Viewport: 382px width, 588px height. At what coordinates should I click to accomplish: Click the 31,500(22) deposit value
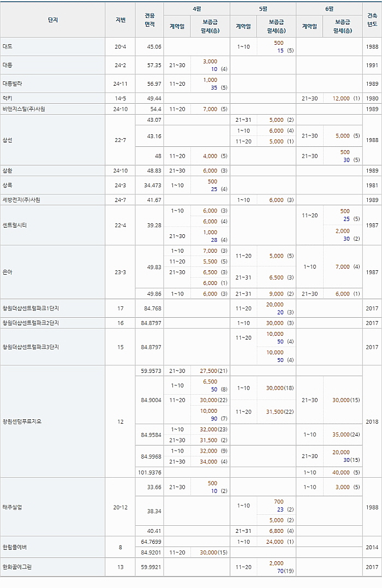[280, 412]
